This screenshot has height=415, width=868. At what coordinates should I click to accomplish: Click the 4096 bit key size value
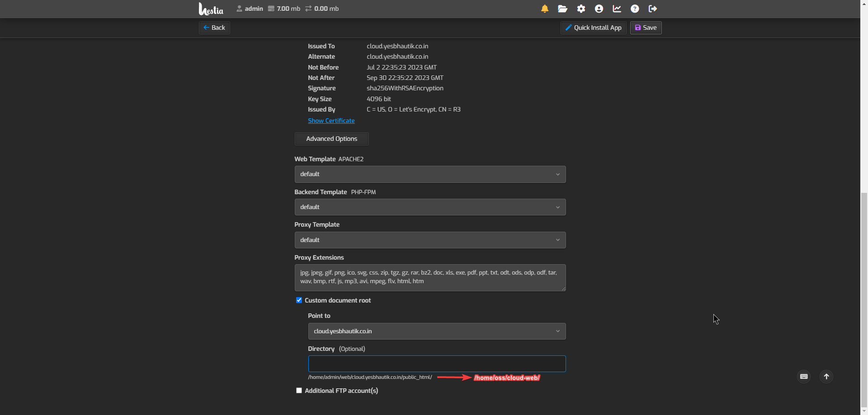(379, 99)
